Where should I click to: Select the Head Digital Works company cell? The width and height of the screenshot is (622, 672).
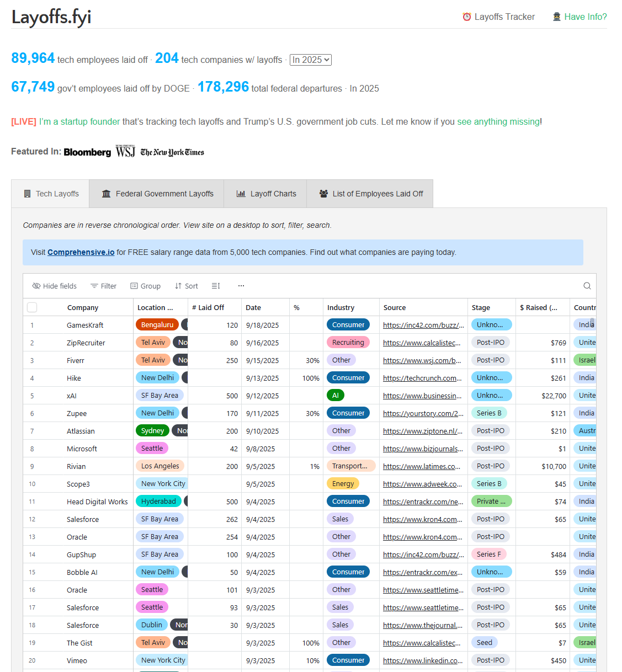click(x=97, y=502)
